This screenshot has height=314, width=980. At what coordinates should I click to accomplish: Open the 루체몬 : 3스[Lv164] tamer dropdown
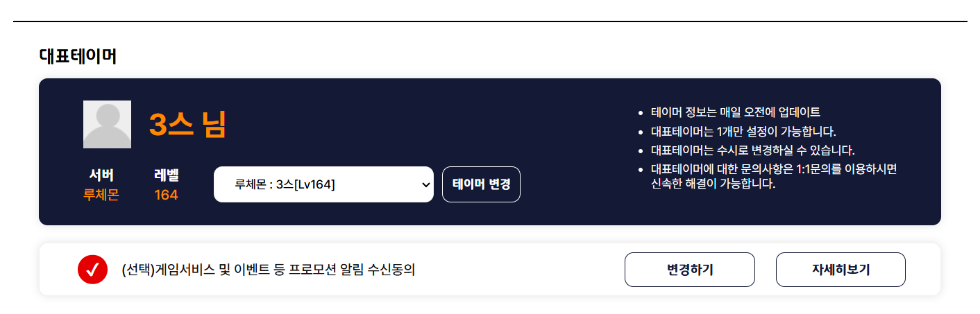coord(323,184)
